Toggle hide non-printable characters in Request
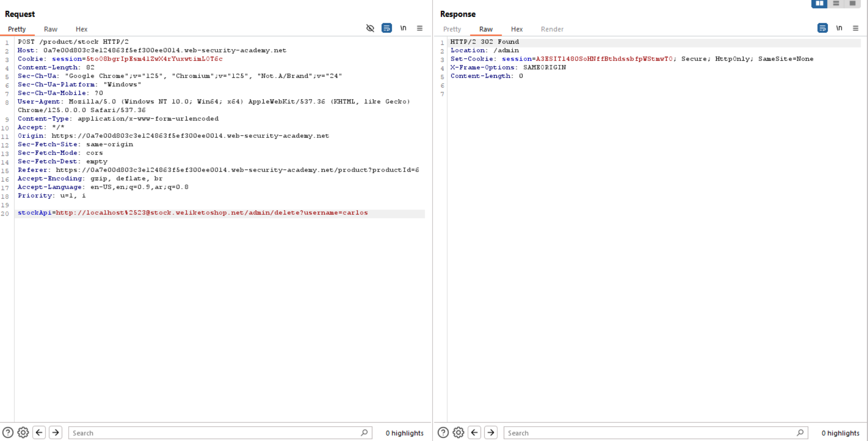The image size is (868, 441). 370,28
